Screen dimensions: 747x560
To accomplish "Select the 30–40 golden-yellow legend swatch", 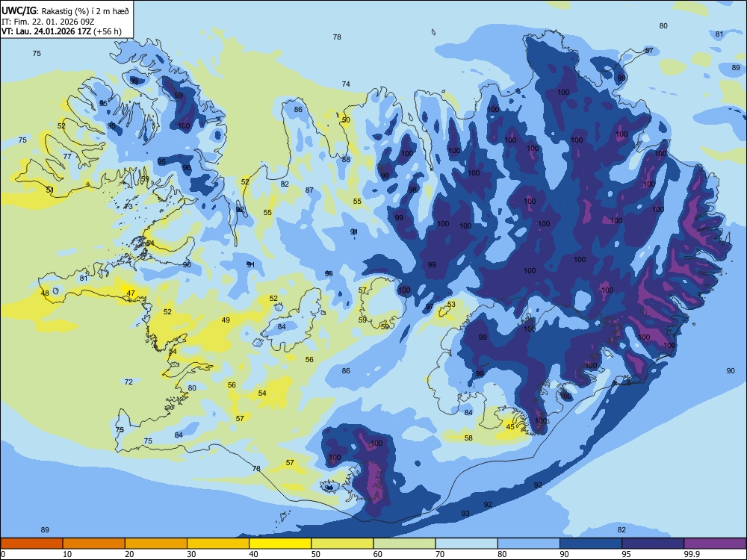I will point(218,544).
